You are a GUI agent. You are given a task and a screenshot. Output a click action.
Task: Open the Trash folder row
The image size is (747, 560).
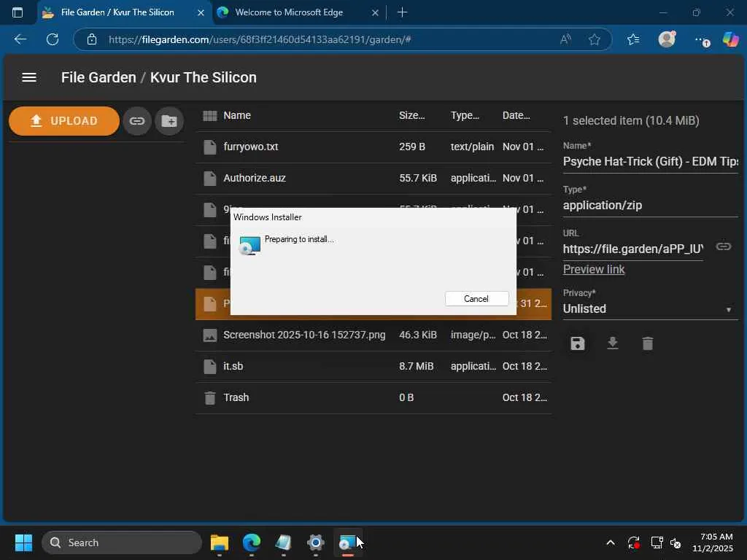click(x=236, y=397)
